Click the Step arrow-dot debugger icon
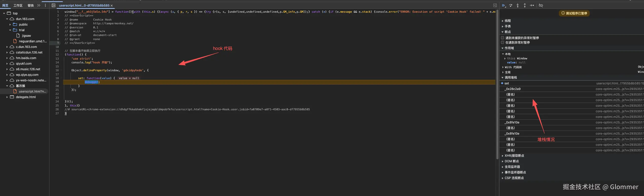Viewport: 644px width, 196px height. point(532,5)
